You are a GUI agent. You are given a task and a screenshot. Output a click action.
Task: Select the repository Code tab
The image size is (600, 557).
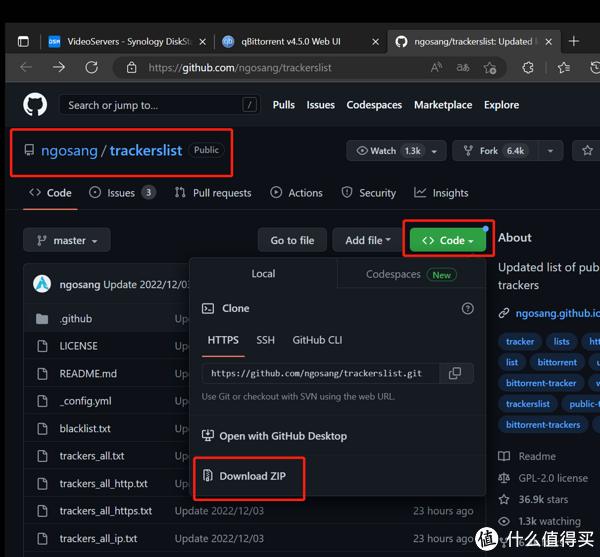(50, 193)
